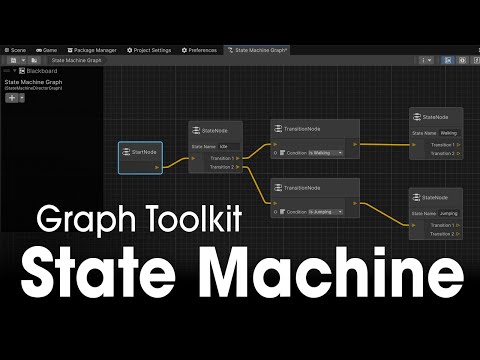Viewport: 480px width, 360px height.
Task: Select the State Machine Graph title in Blackboard
Action: 33,82
